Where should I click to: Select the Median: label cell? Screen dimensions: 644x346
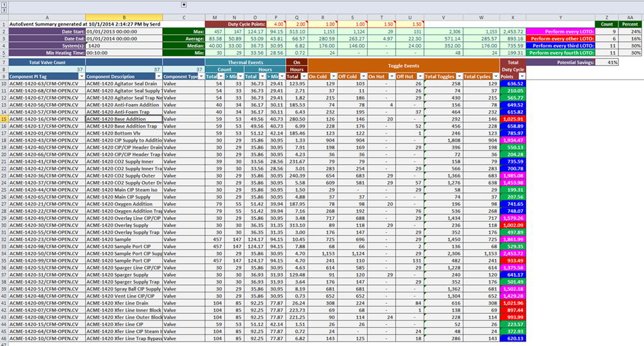pos(184,45)
